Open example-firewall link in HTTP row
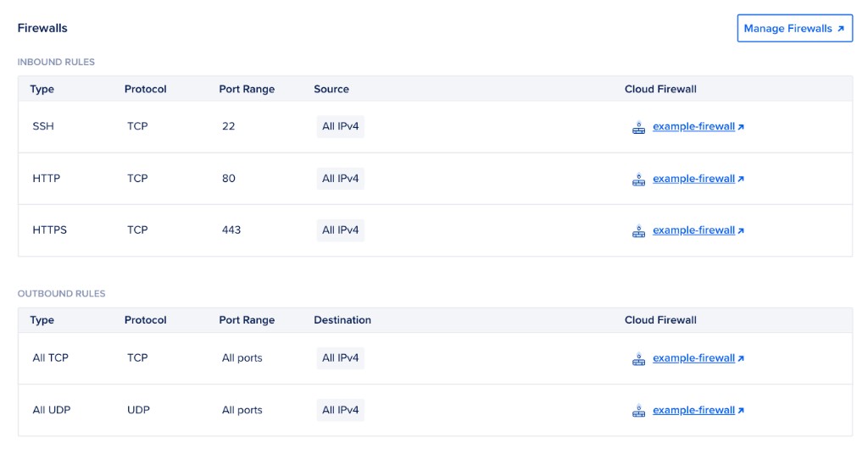Viewport: 868px width, 454px height. click(698, 179)
